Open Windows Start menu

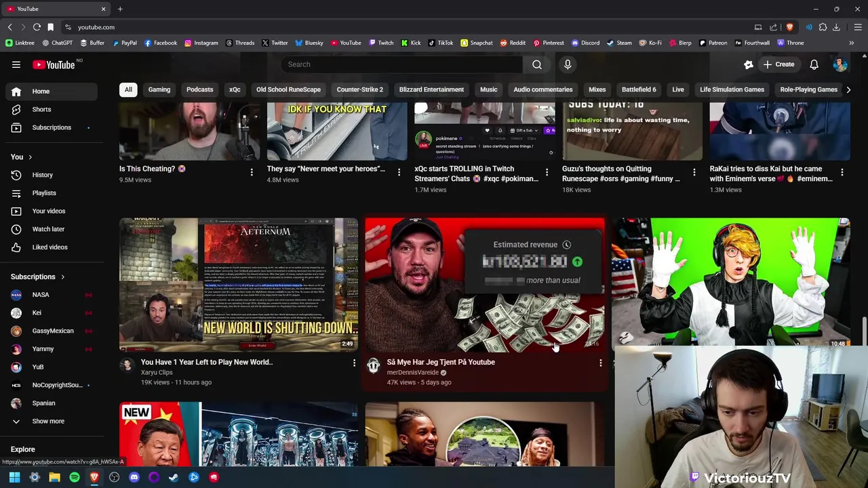click(x=14, y=477)
